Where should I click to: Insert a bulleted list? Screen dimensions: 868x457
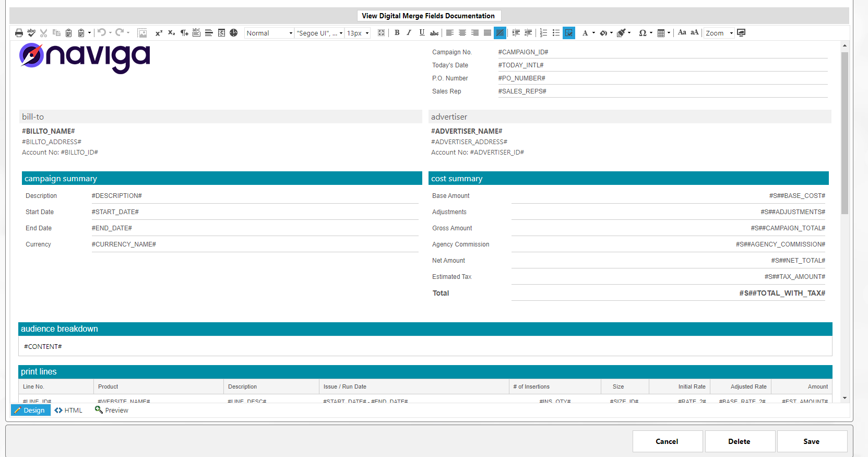[556, 33]
